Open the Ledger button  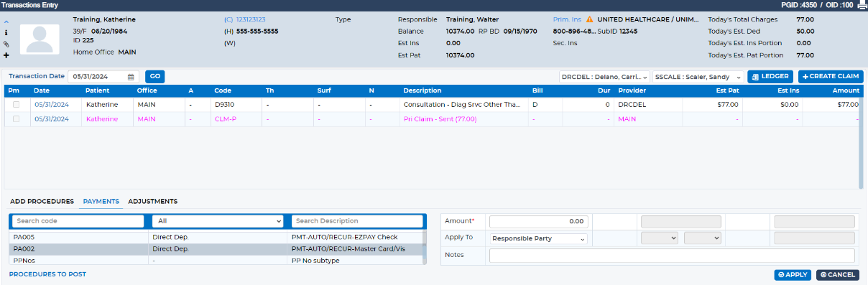click(770, 77)
